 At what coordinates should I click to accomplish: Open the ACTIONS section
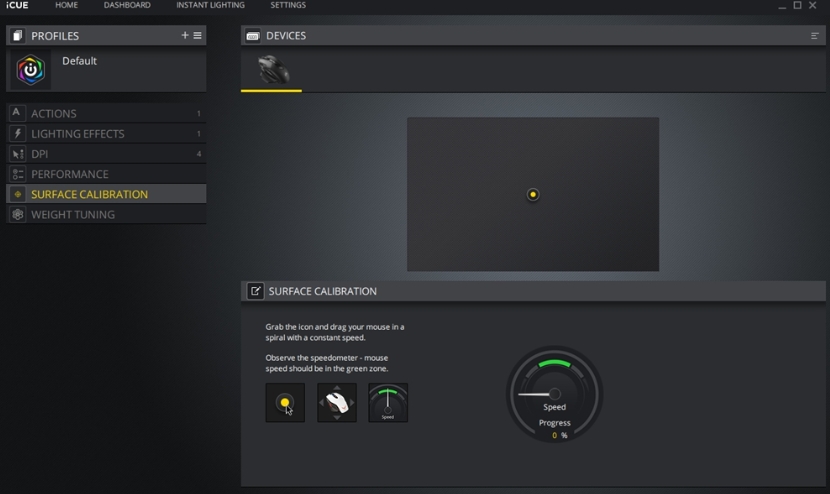[x=106, y=113]
